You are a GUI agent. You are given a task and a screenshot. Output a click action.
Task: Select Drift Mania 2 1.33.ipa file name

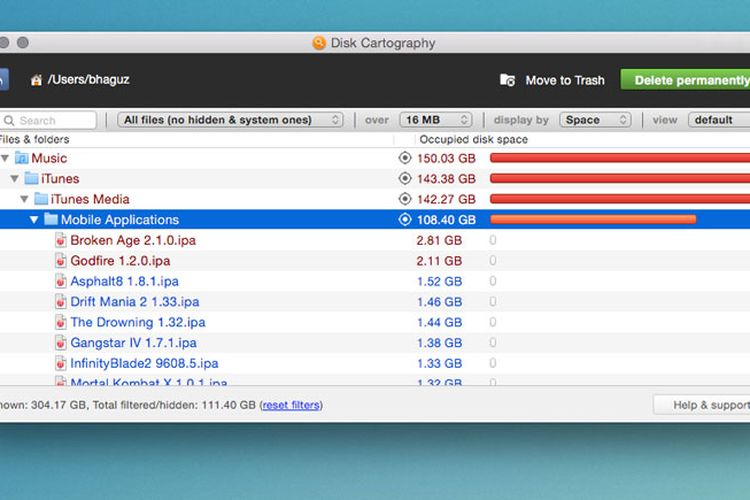(135, 302)
